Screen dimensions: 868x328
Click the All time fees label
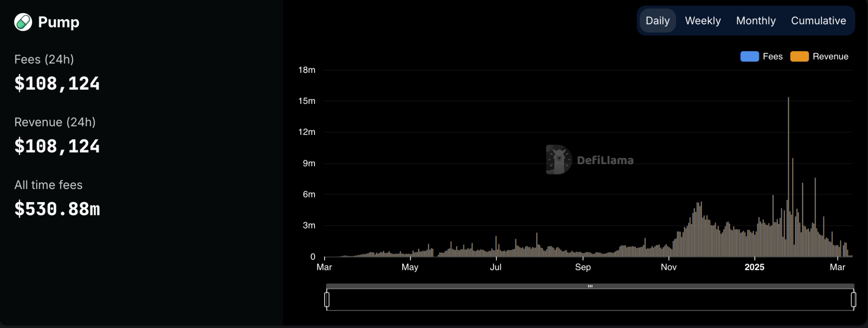tap(48, 185)
